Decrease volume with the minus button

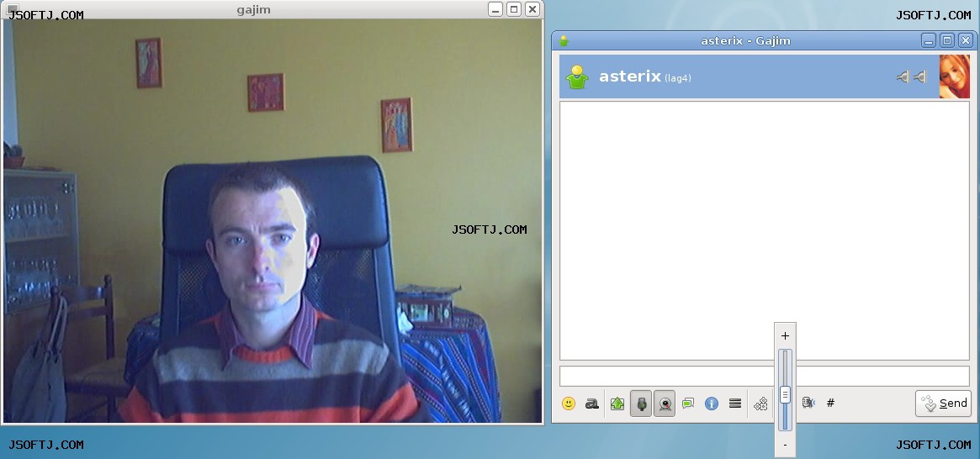(785, 446)
